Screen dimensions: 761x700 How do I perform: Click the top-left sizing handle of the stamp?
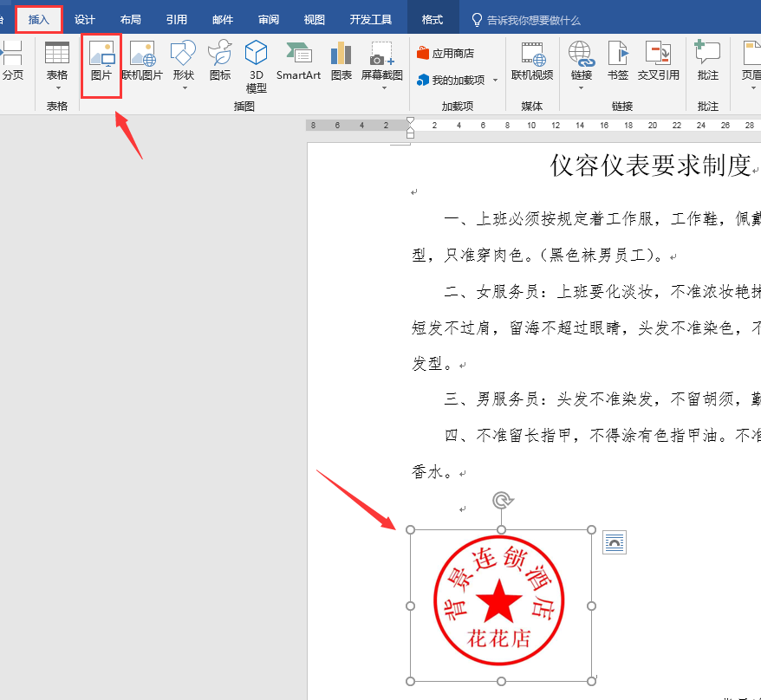tap(410, 529)
